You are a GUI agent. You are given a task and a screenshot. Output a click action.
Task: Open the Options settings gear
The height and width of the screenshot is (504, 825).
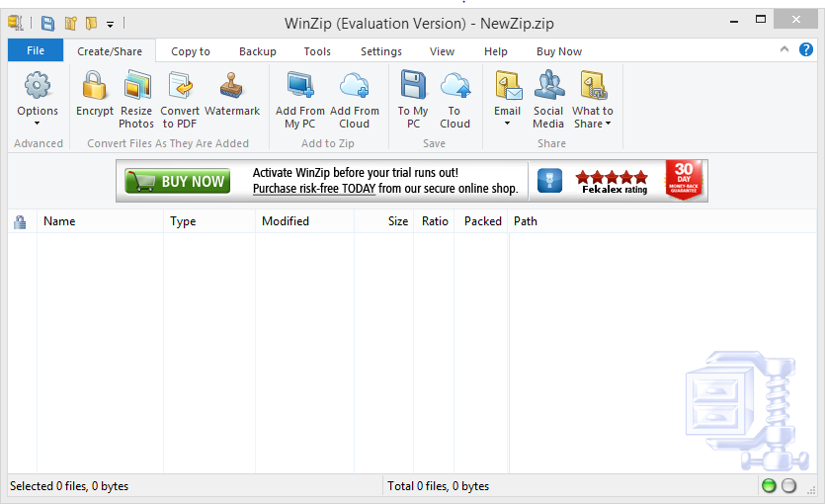[x=38, y=86]
